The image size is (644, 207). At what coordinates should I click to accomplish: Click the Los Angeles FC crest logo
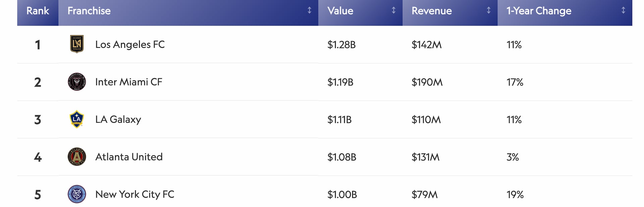click(77, 44)
